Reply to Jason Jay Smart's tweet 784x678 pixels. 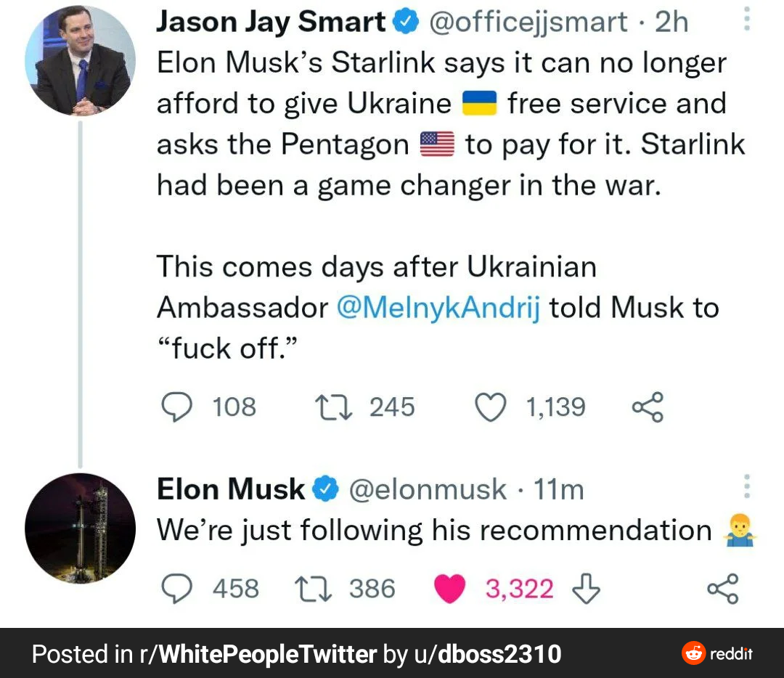173,408
